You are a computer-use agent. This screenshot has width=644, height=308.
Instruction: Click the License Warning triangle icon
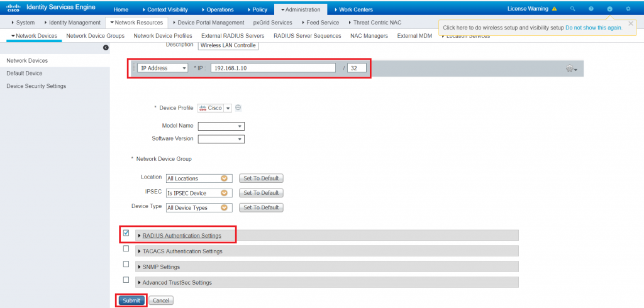554,9
